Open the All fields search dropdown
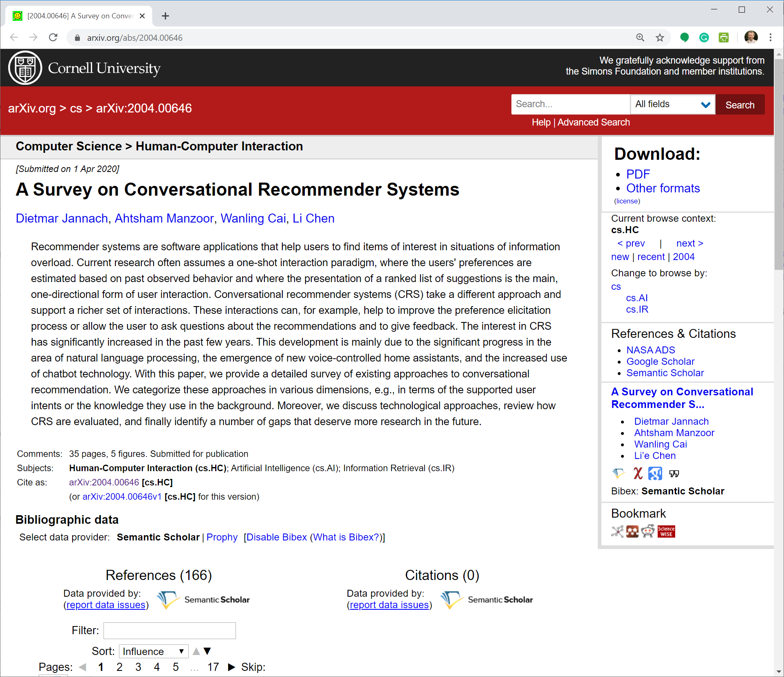The height and width of the screenshot is (677, 784). 672,104
